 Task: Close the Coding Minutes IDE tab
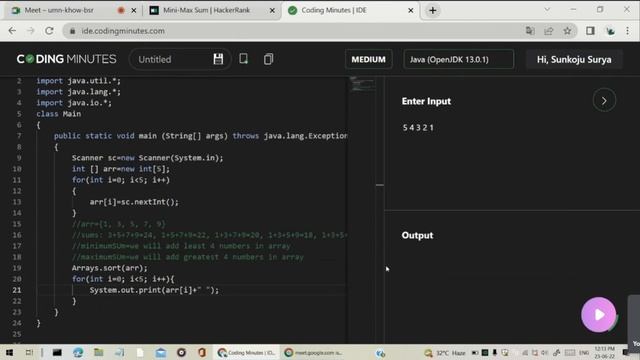pos(411,11)
